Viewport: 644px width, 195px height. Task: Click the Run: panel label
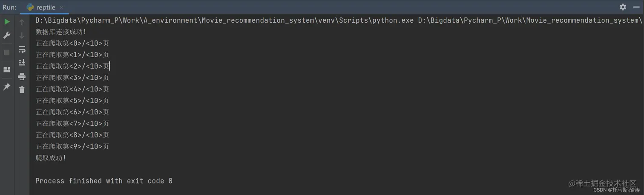coord(9,7)
